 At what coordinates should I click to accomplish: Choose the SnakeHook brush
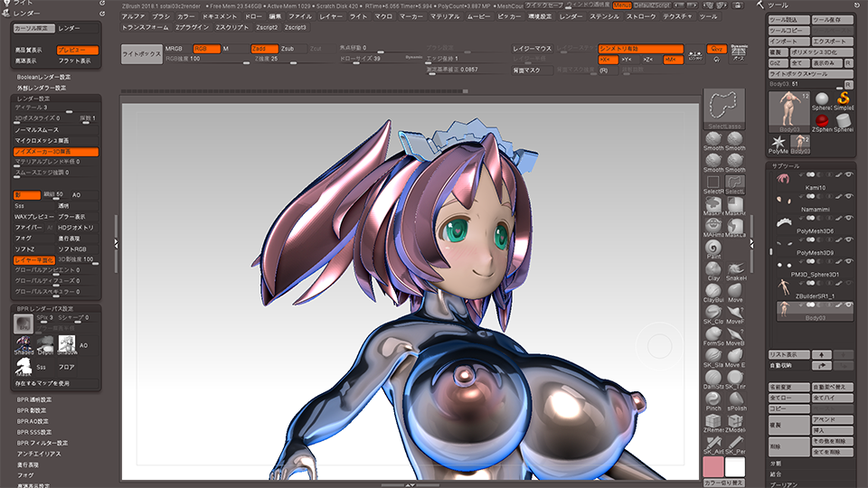[x=735, y=270]
